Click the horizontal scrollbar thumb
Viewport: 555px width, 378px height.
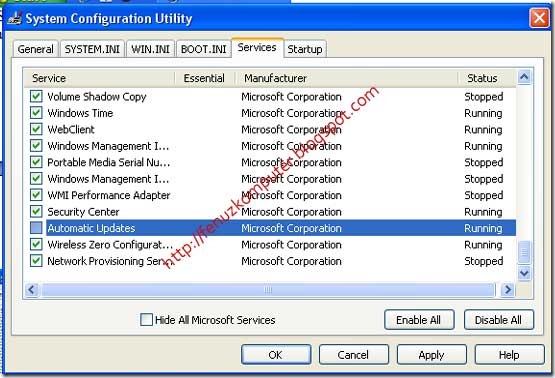pos(268,290)
